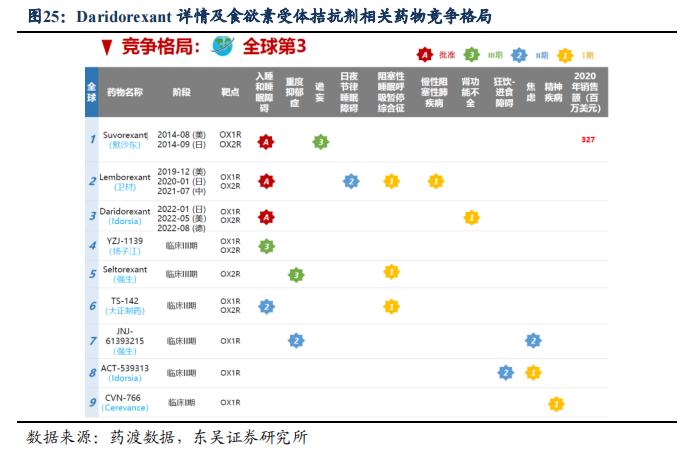Click the drug name JNJ-61393215
The image size is (694, 454).
125,336
